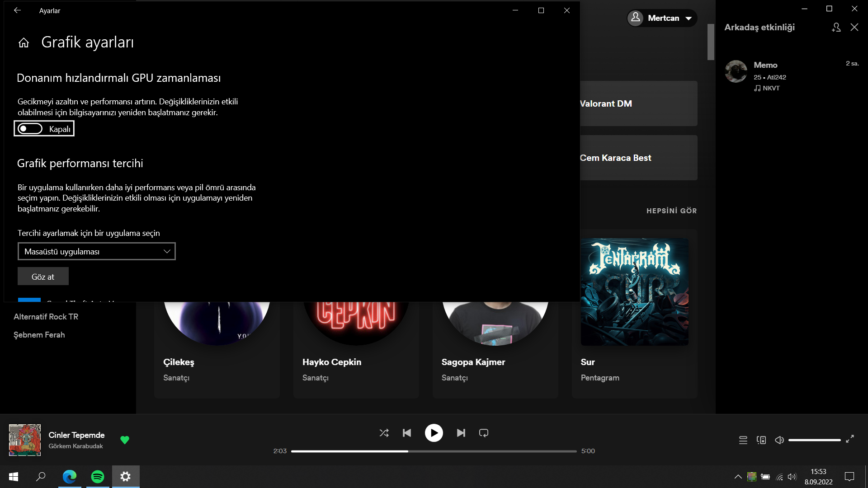Skip to the next track
Viewport: 868px width, 488px height.
(461, 433)
